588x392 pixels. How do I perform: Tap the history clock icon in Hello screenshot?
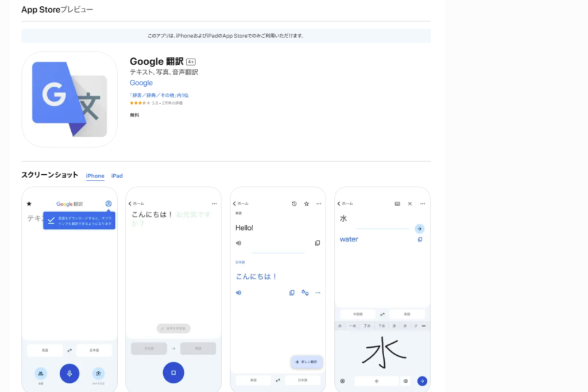[x=294, y=203]
